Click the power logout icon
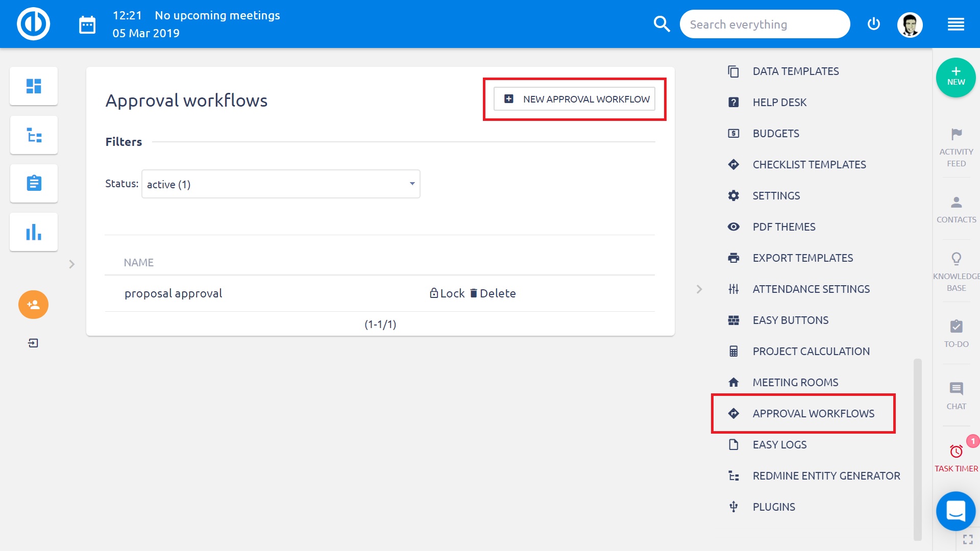Viewport: 980px width, 551px height. coord(873,23)
